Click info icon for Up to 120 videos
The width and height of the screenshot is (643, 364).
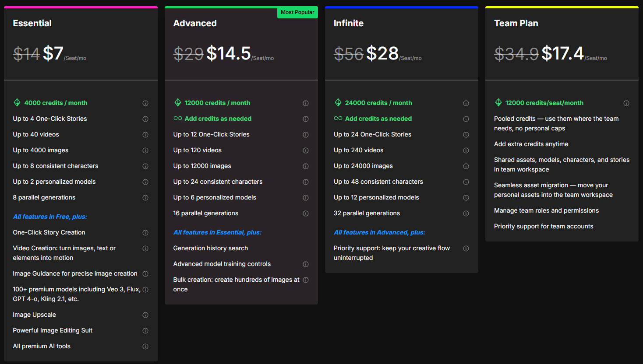[306, 150]
